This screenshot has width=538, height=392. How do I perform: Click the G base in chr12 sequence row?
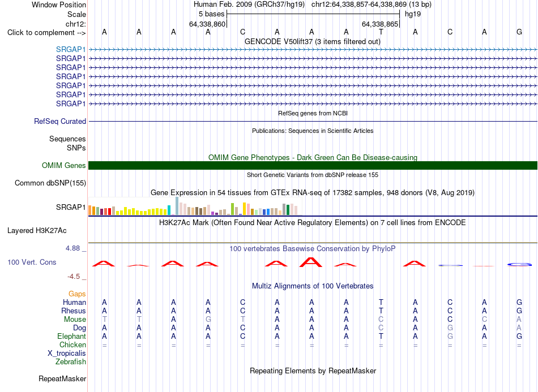pyautogui.click(x=519, y=32)
